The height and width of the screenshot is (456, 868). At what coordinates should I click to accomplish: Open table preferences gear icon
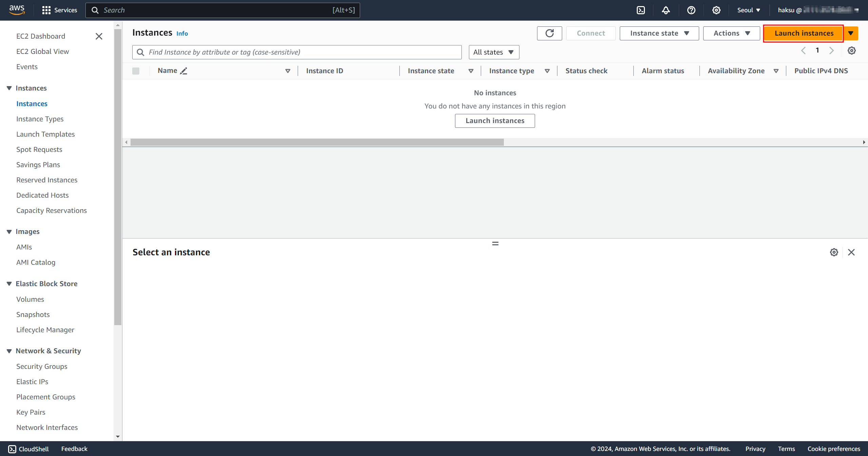pos(851,51)
